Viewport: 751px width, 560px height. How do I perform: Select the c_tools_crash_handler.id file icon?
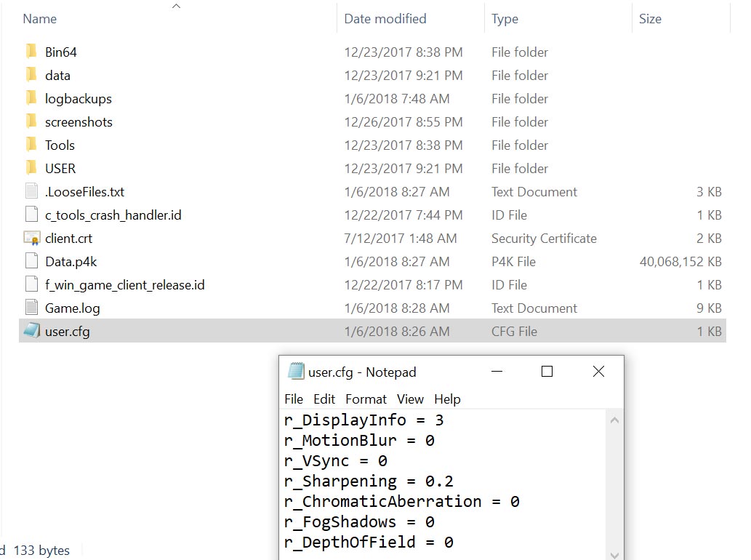click(32, 215)
